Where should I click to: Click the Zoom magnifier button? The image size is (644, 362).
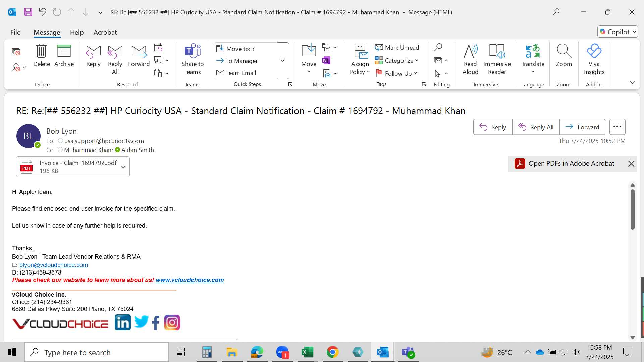(564, 56)
